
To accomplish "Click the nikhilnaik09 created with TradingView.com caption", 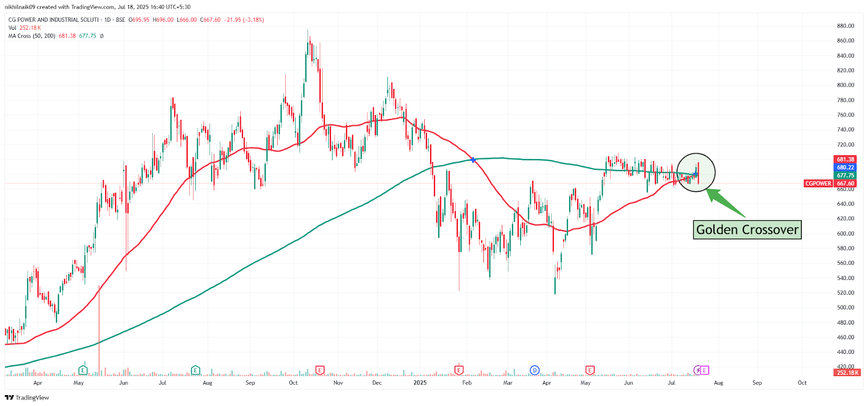I will click(x=98, y=7).
